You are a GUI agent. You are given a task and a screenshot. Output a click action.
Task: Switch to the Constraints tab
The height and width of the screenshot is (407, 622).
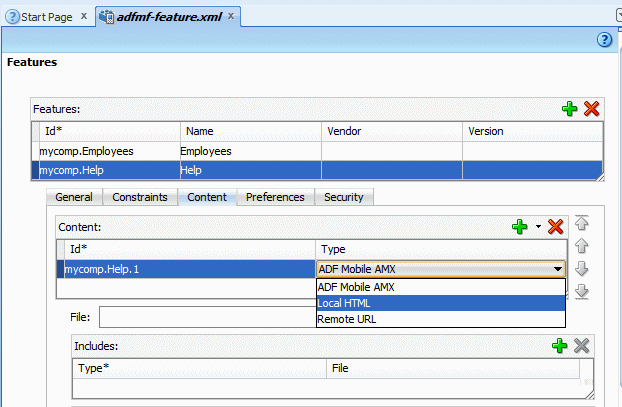tap(140, 197)
